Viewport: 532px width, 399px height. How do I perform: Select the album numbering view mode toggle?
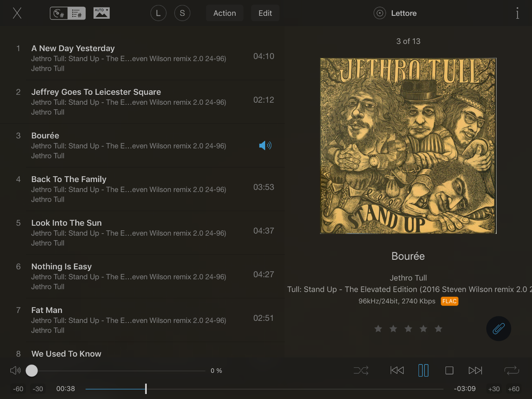tap(59, 13)
